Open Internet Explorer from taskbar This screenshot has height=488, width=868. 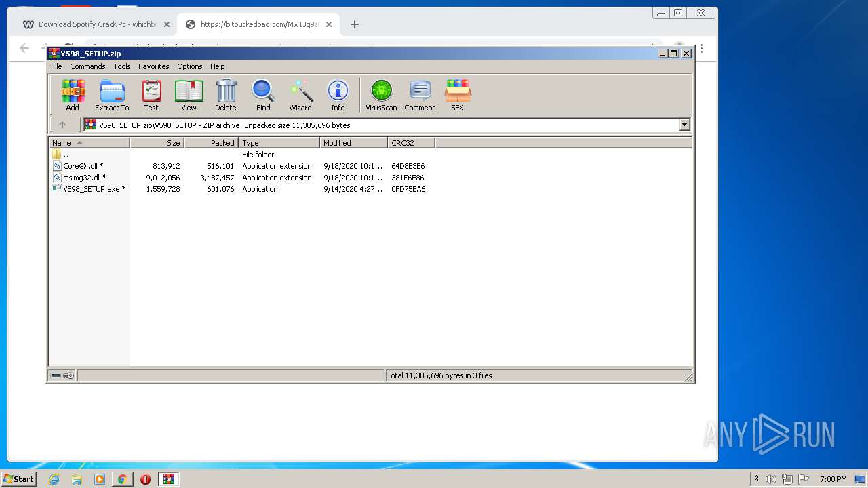coord(54,479)
